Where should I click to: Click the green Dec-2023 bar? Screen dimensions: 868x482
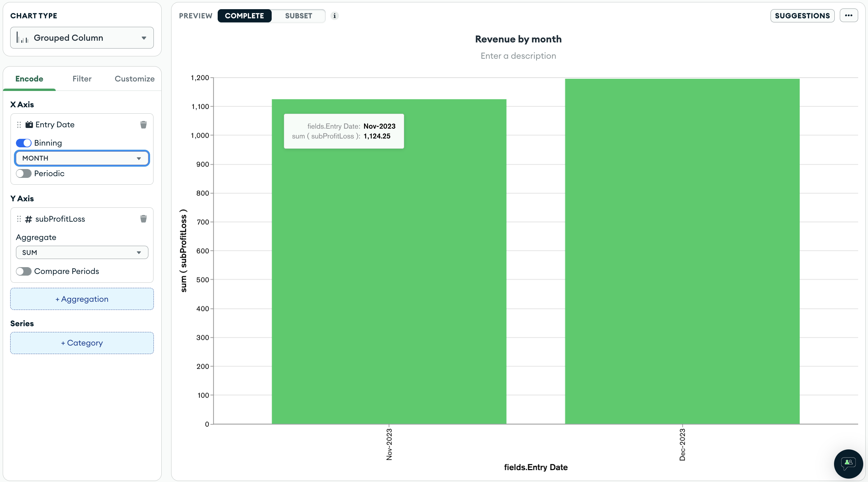point(682,251)
